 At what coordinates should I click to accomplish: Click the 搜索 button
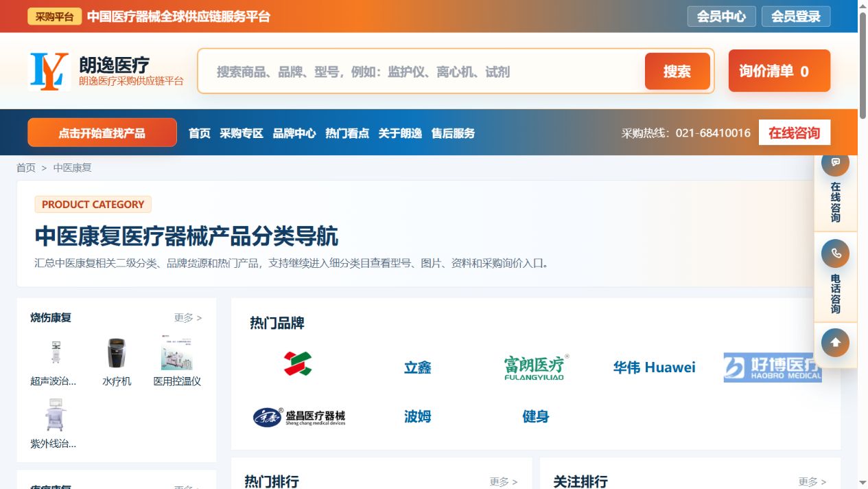coord(677,71)
